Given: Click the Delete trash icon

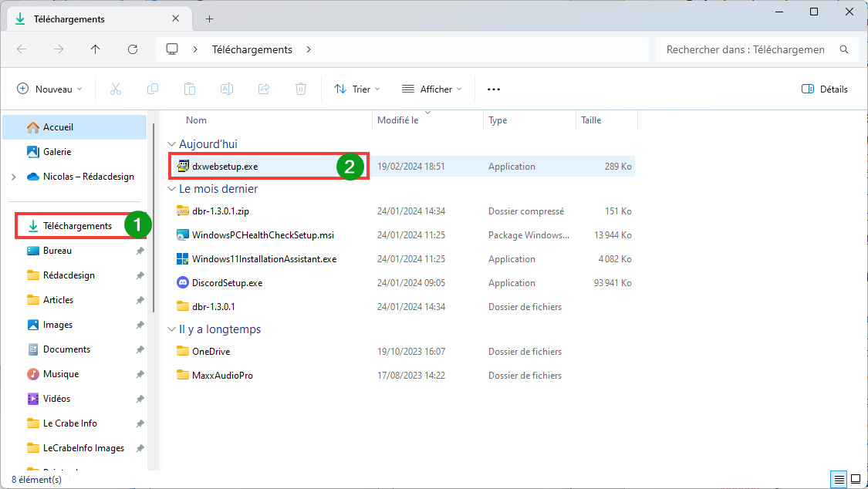Looking at the screenshot, I should coord(301,89).
